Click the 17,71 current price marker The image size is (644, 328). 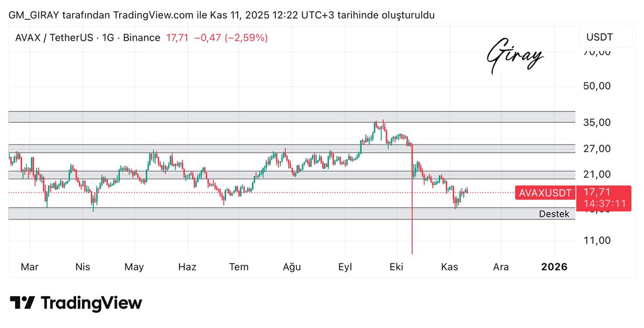596,192
